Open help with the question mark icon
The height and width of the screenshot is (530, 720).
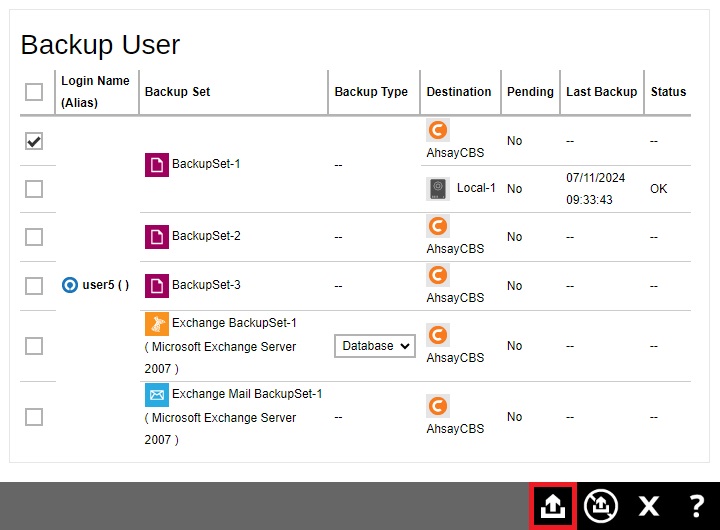[697, 506]
